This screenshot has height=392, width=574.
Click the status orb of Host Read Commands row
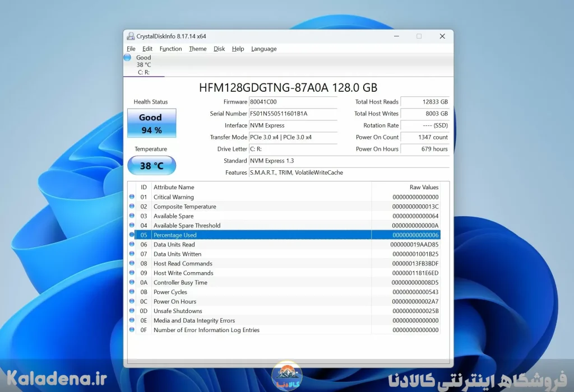point(132,263)
